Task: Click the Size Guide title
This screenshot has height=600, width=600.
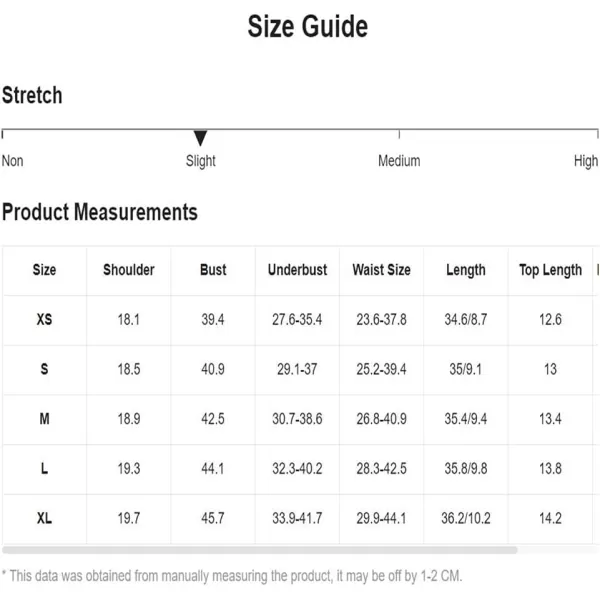Action: [x=308, y=26]
